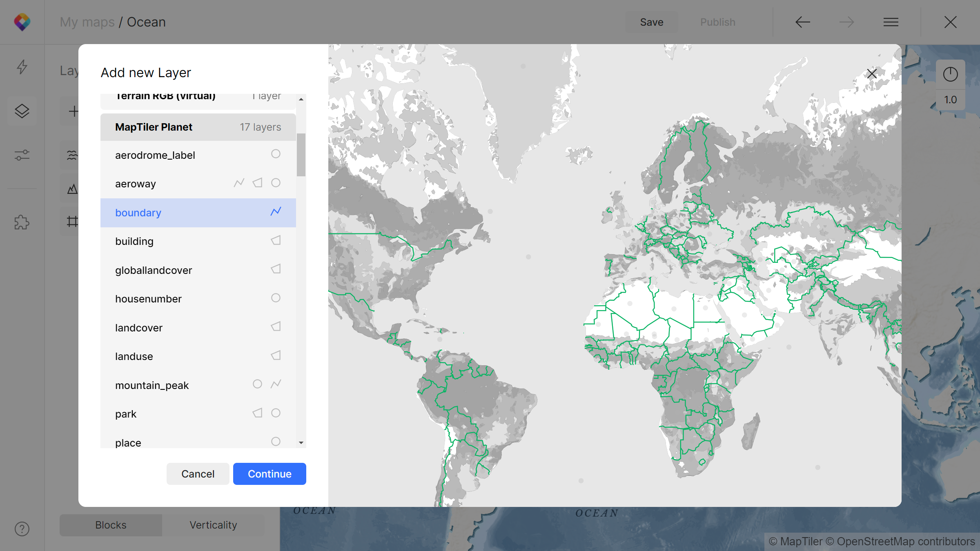
Task: Open the puzzle piece extensions icon
Action: click(22, 222)
